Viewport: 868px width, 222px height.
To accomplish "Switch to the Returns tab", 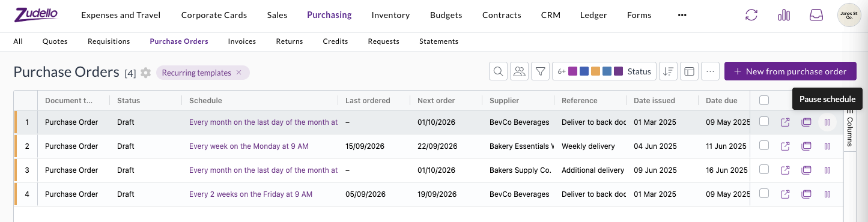I will tap(289, 41).
